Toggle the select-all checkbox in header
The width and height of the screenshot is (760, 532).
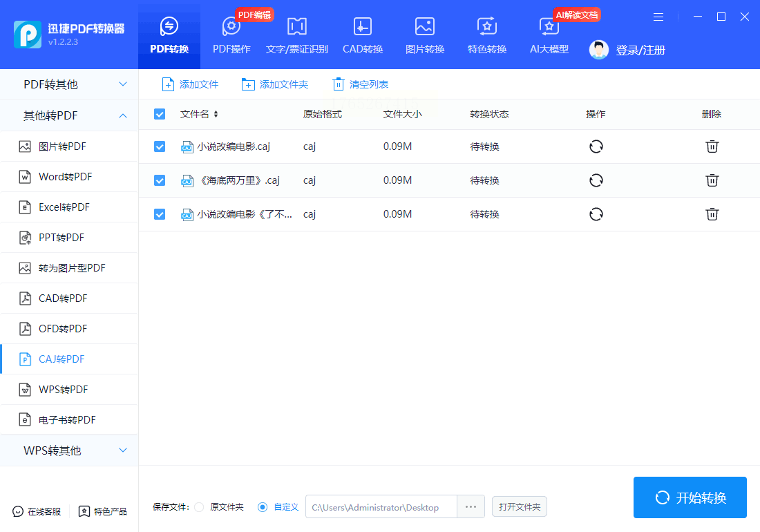click(x=160, y=114)
